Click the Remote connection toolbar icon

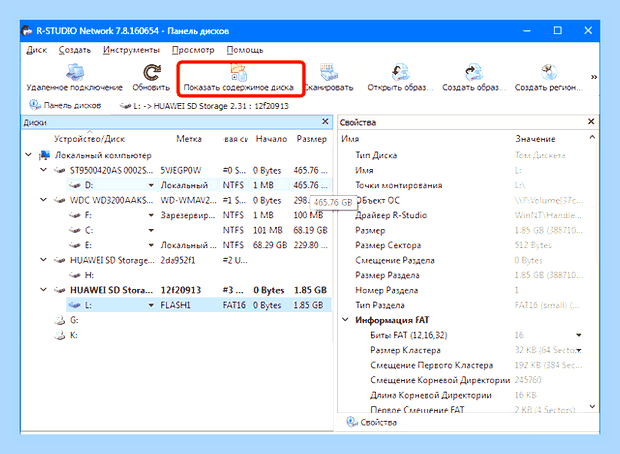[x=74, y=72]
